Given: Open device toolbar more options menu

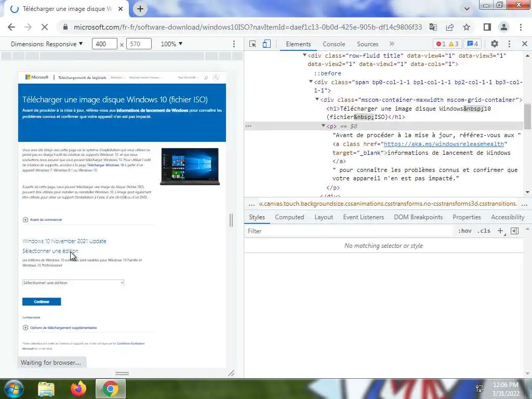Looking at the screenshot, I should (234, 44).
